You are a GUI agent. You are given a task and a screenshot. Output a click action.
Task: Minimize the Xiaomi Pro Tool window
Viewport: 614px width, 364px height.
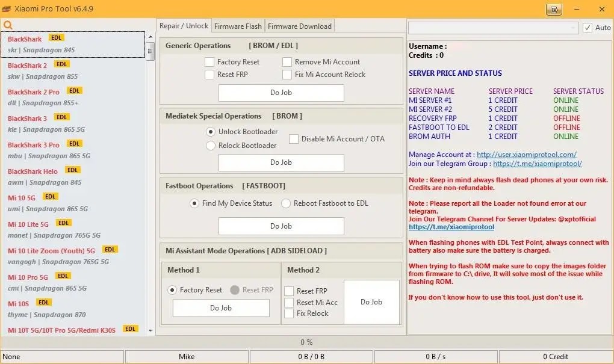(x=577, y=9)
